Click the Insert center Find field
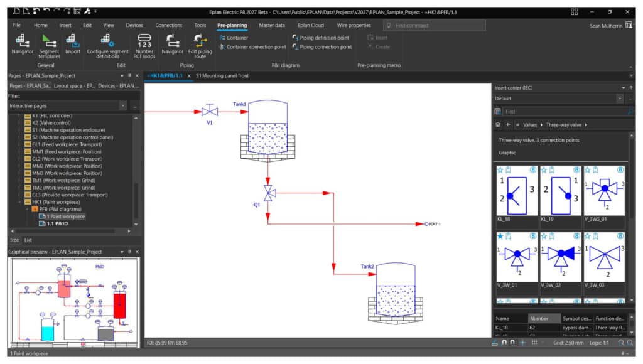643x364 pixels. (x=565, y=112)
